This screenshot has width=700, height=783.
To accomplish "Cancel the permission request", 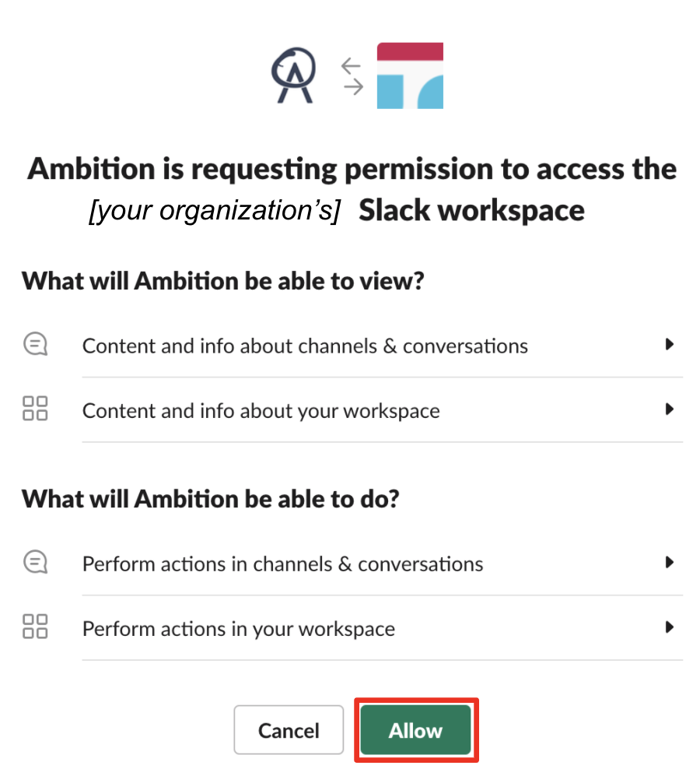I will point(289,730).
